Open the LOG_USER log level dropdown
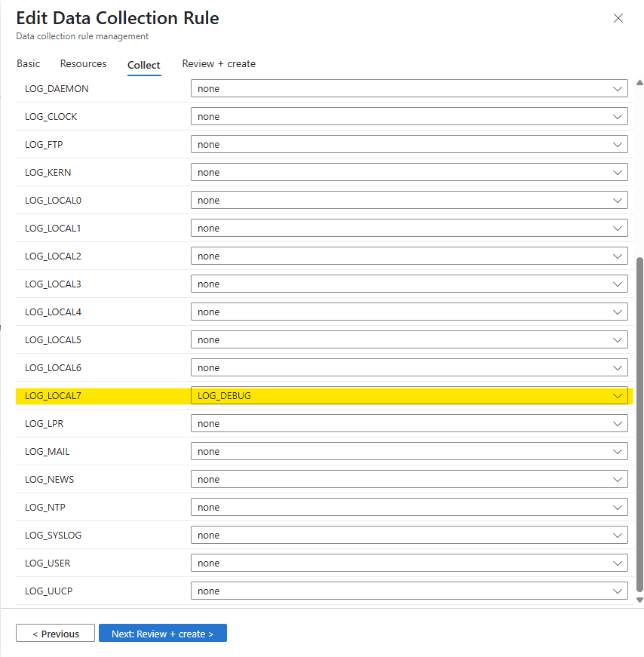 tap(409, 563)
